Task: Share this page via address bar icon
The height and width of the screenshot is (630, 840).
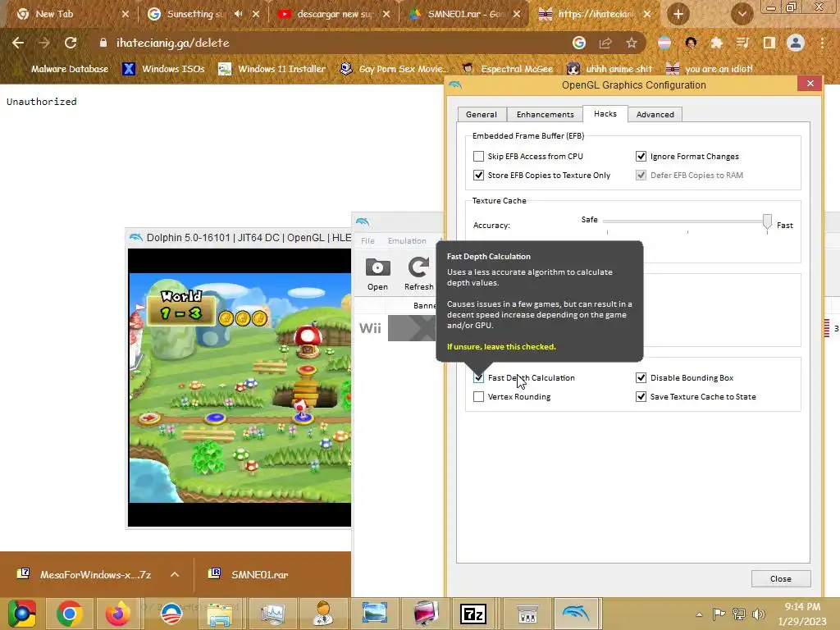Action: (x=605, y=43)
